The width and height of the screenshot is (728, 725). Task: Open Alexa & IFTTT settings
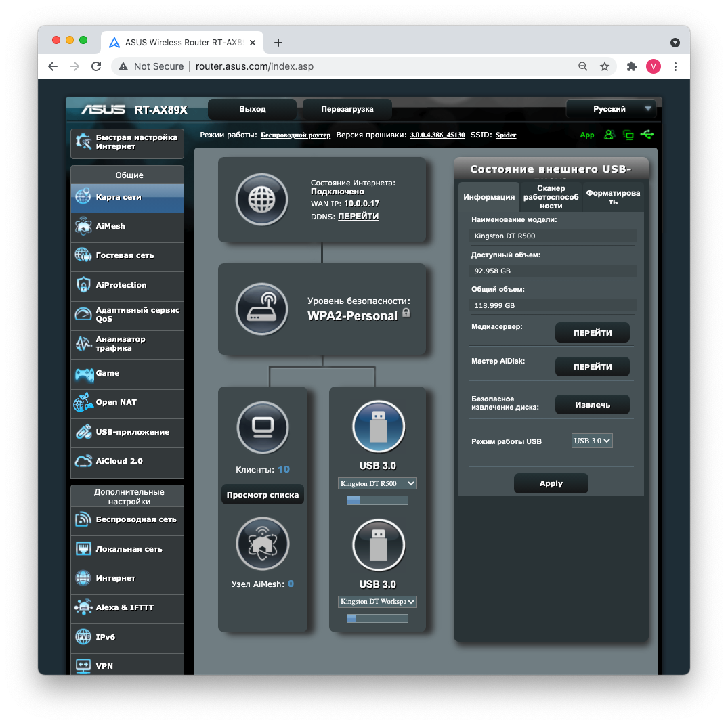(127, 608)
